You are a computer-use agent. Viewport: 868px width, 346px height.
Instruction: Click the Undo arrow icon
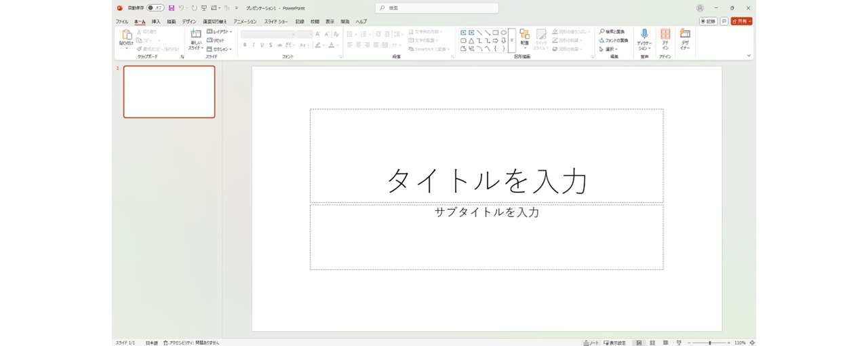click(x=182, y=8)
